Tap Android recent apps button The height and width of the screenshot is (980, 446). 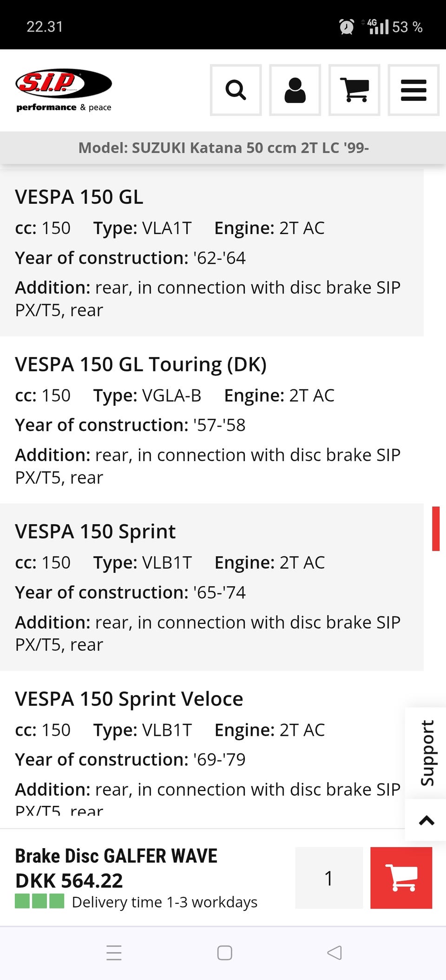(114, 953)
